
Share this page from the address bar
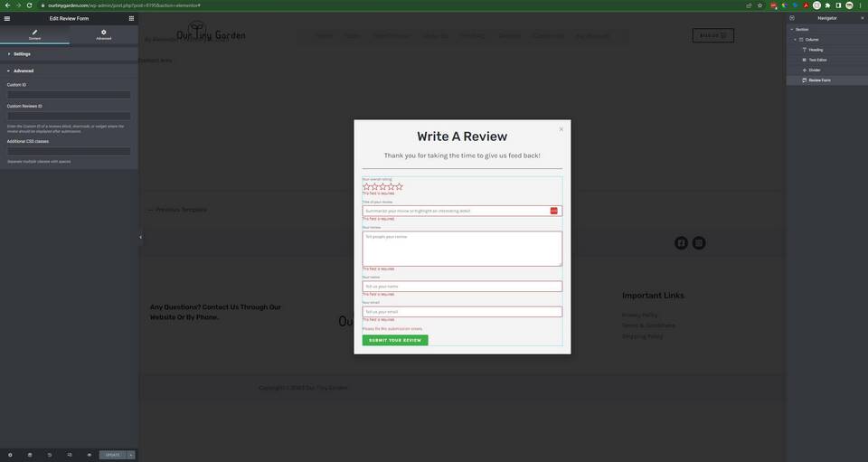(749, 5)
